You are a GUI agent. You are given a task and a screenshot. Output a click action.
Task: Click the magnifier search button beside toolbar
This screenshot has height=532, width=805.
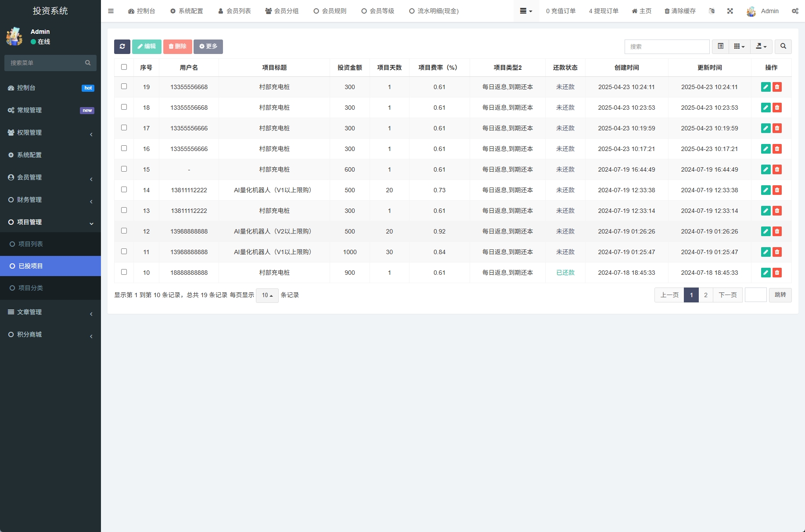point(783,47)
